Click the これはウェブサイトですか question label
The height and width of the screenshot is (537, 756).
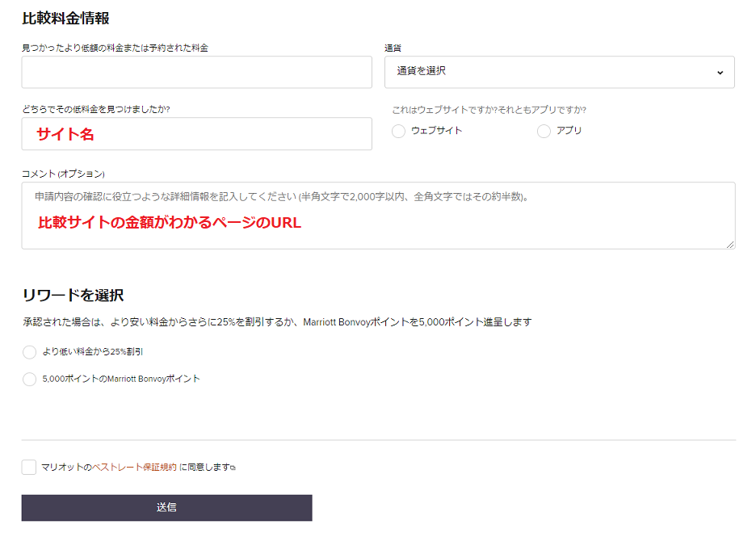click(x=489, y=110)
